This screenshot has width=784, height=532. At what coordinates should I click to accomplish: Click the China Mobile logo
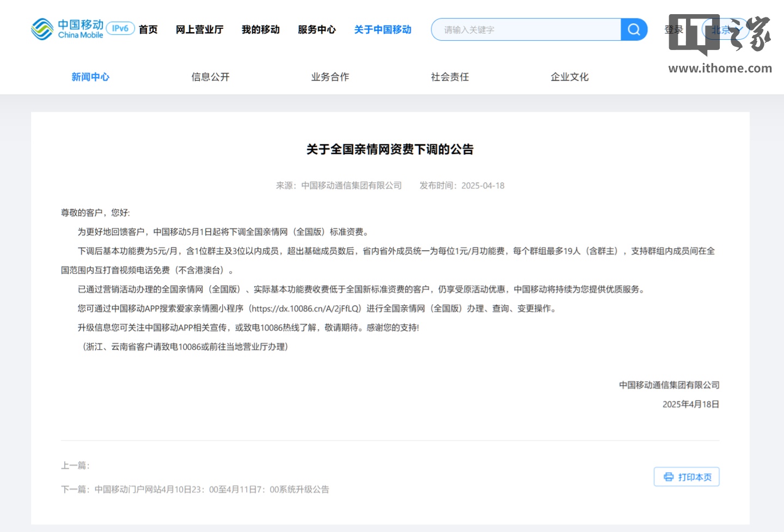point(67,29)
